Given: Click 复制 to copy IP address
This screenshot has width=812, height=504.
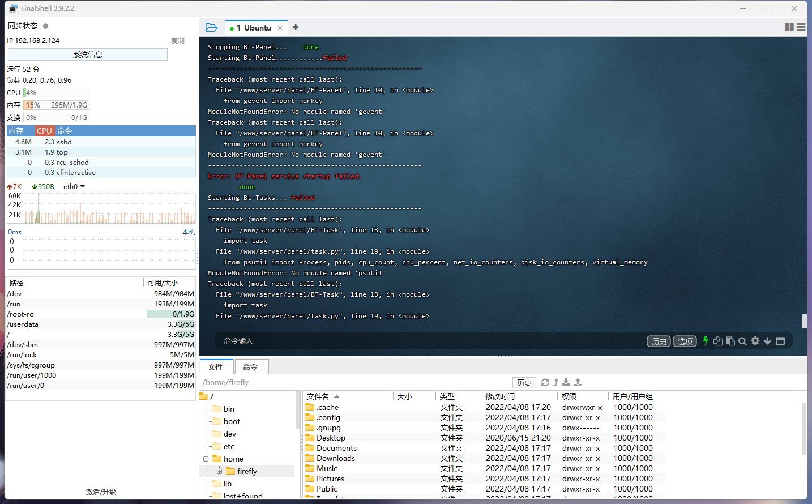Looking at the screenshot, I should point(178,41).
